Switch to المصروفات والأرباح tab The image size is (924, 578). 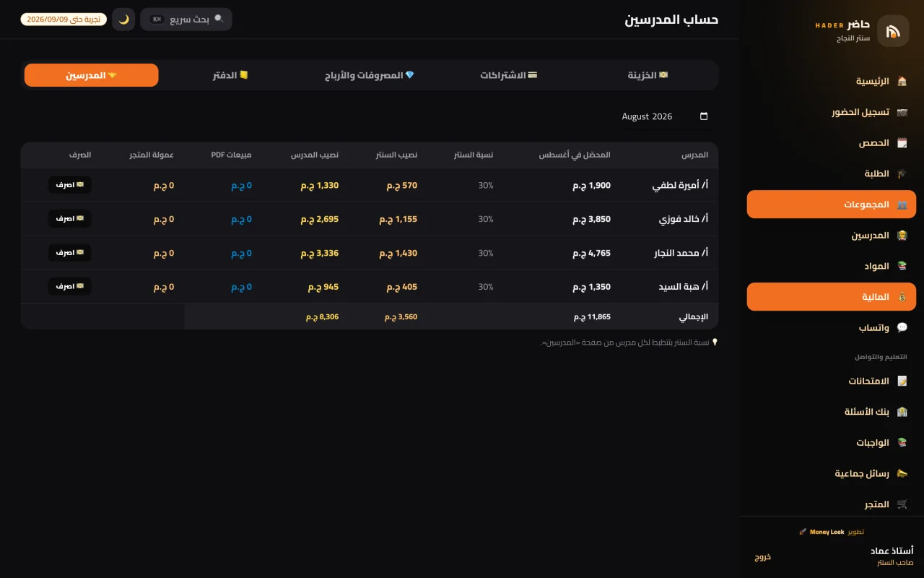pyautogui.click(x=370, y=75)
